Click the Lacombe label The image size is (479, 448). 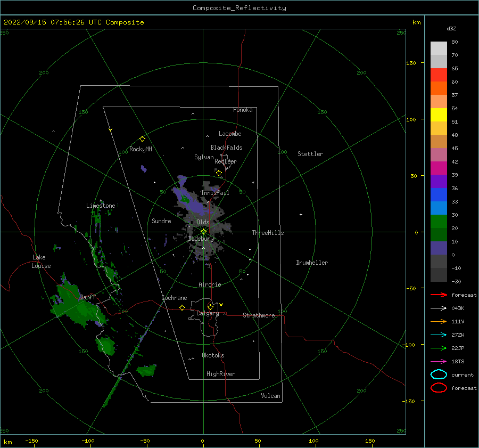[230, 134]
